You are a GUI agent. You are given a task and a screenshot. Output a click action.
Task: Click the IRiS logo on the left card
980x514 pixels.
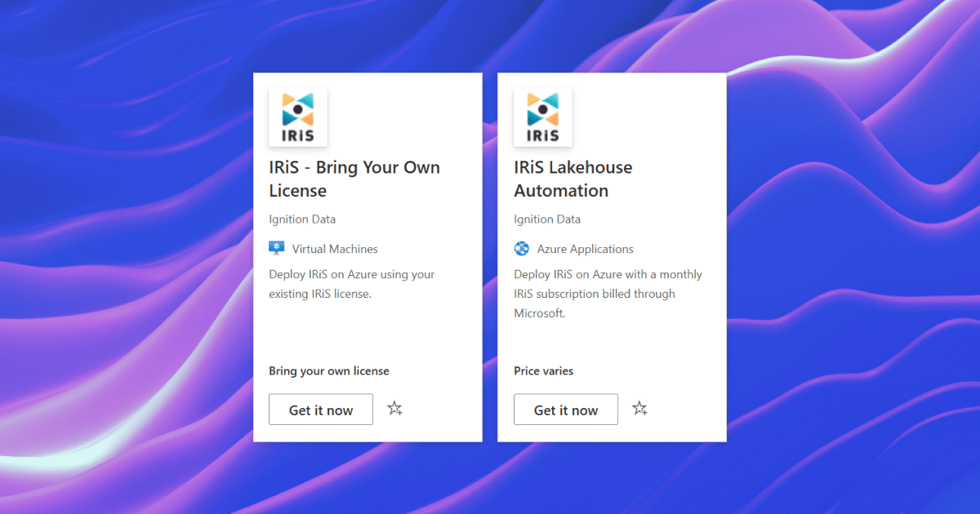[297, 117]
